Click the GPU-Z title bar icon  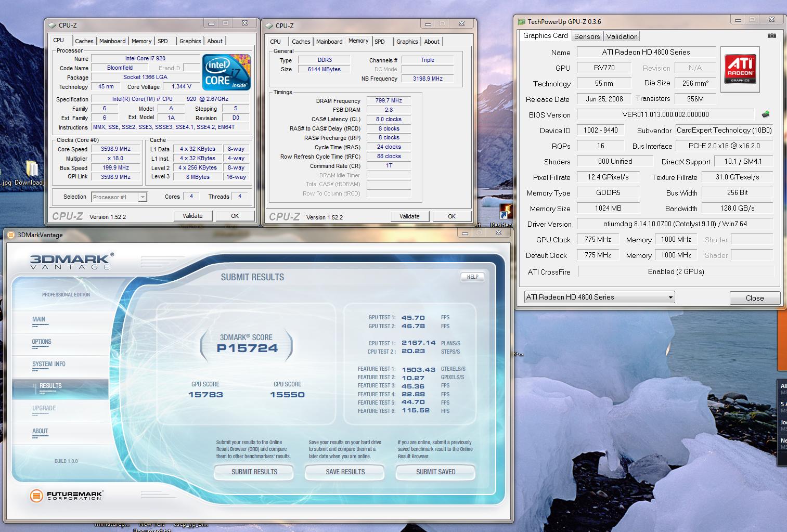(521, 21)
